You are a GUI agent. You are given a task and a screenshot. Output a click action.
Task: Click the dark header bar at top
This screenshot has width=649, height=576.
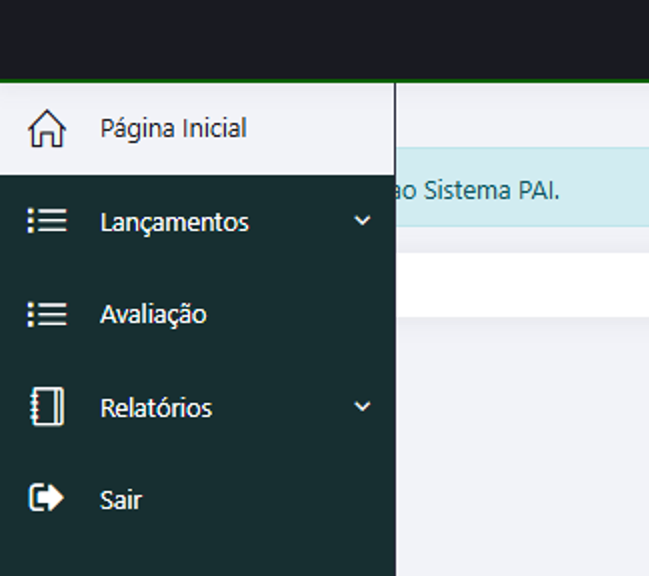(324, 40)
